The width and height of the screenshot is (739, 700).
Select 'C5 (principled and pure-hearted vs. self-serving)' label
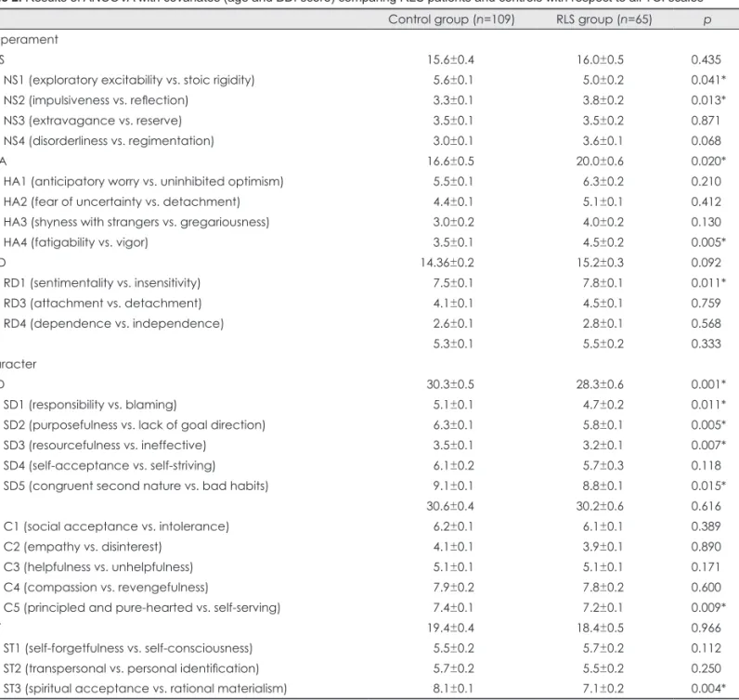click(x=142, y=607)
